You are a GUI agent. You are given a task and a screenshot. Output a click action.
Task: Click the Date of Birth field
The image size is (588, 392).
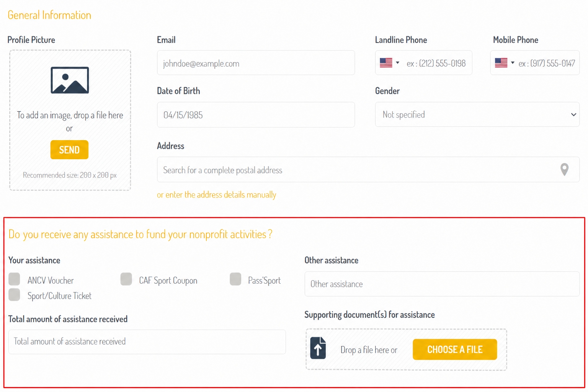point(256,114)
